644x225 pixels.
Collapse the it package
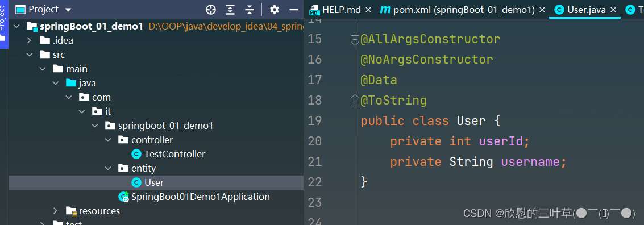pos(82,112)
